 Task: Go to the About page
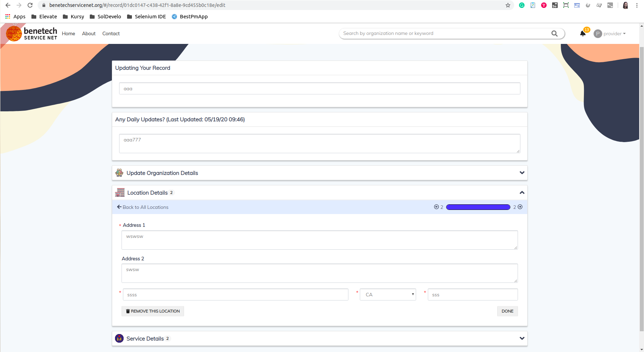point(88,34)
